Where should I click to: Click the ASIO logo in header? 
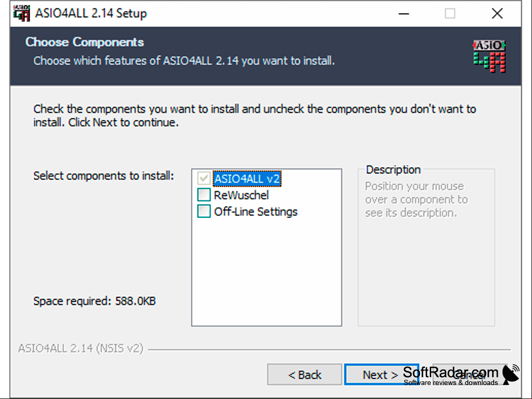(489, 57)
